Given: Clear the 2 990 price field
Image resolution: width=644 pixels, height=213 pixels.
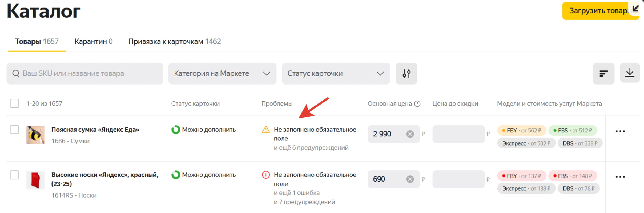Looking at the screenshot, I should coord(410,134).
